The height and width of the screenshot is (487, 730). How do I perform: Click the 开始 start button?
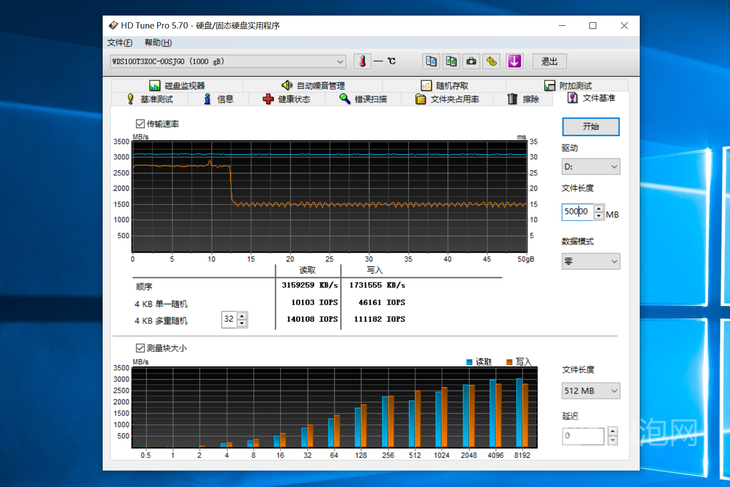[x=591, y=127]
